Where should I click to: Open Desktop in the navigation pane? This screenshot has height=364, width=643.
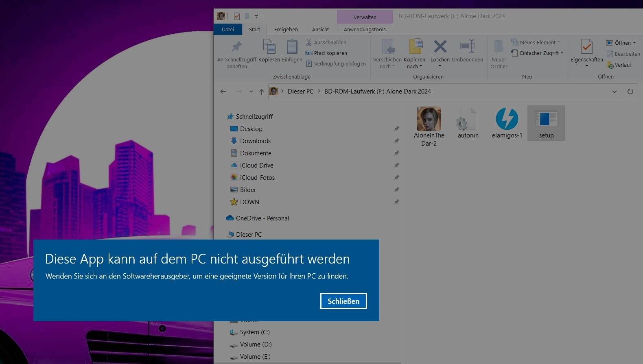pyautogui.click(x=251, y=129)
